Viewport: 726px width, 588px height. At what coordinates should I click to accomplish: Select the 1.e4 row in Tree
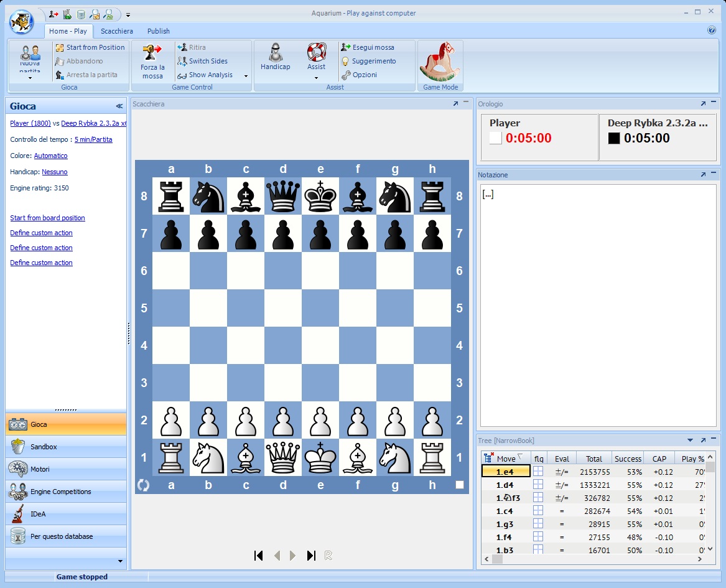(x=593, y=472)
